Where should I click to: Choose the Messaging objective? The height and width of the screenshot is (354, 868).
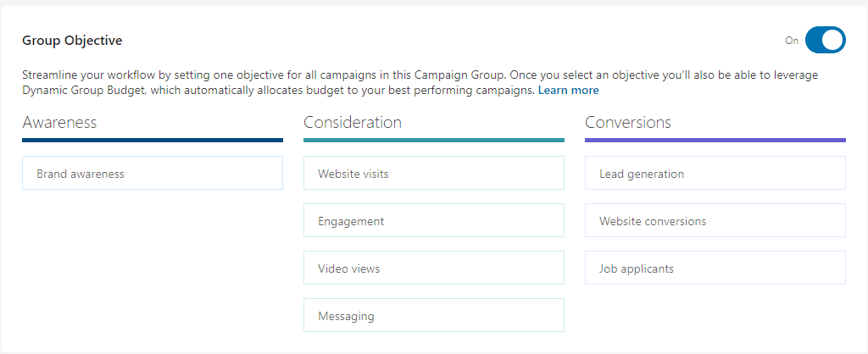click(433, 315)
